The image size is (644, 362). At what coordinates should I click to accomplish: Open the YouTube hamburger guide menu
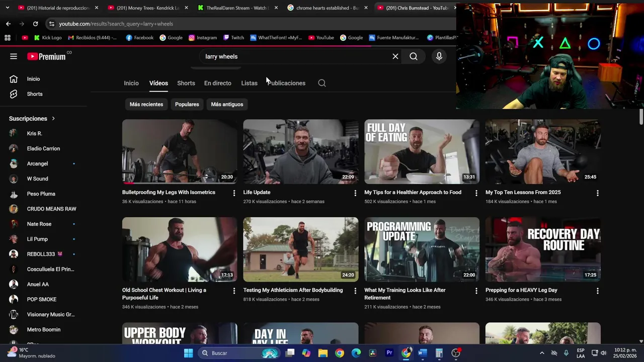[x=14, y=56]
